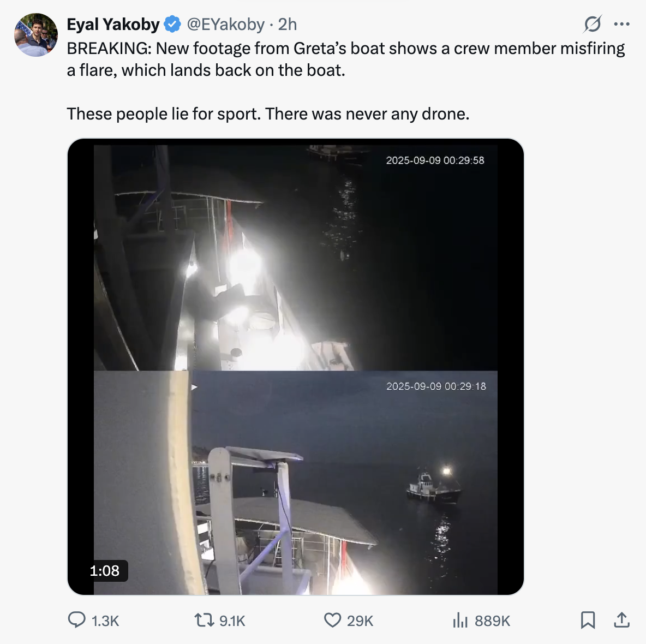Image resolution: width=646 pixels, height=644 pixels.
Task: Click the Grok explain-post icon
Action: click(x=592, y=24)
